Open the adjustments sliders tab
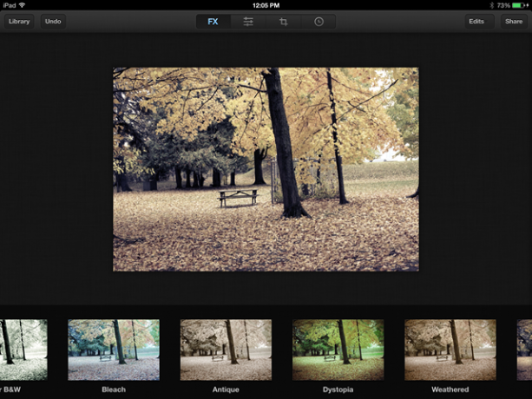The image size is (532, 399). pos(248,22)
